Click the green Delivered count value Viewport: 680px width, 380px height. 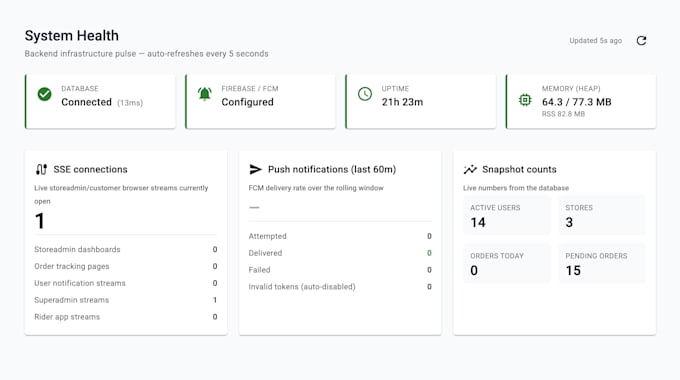point(429,253)
